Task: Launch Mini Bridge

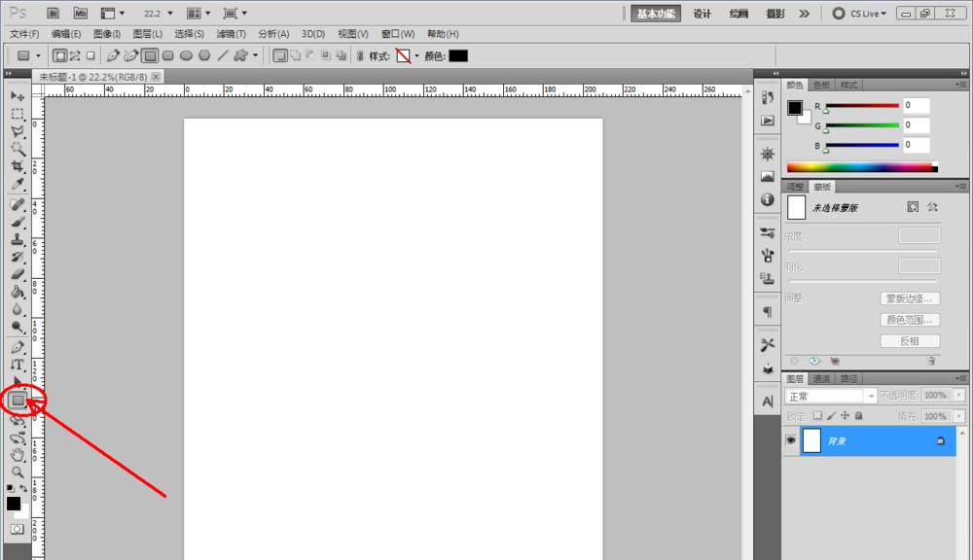Action: pos(80,13)
